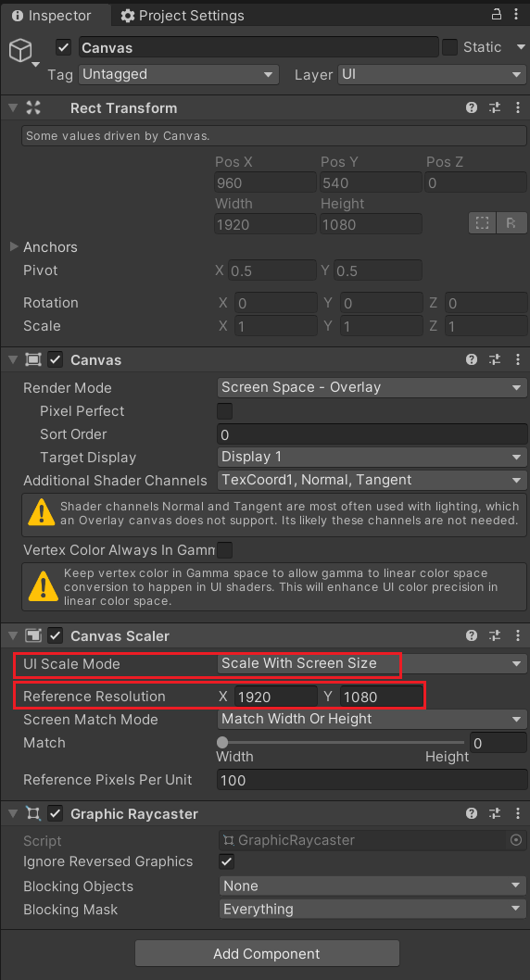Viewport: 530px width, 980px height.
Task: Open Graphic Raycaster help icon
Action: (472, 814)
